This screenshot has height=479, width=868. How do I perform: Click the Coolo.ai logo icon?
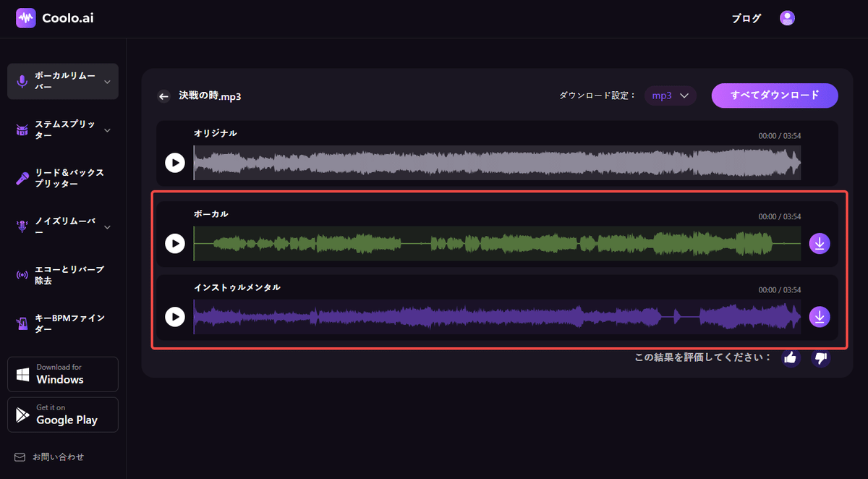[x=26, y=18]
